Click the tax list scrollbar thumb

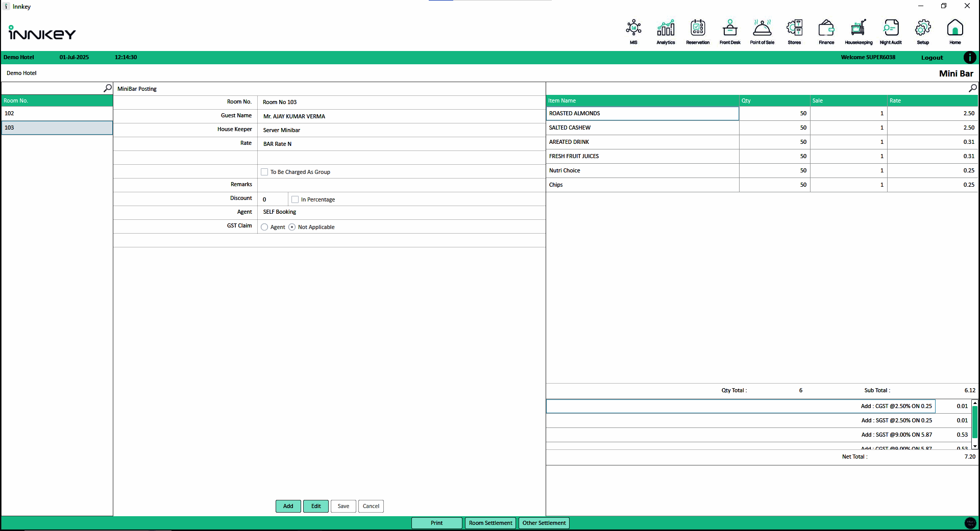point(975,422)
